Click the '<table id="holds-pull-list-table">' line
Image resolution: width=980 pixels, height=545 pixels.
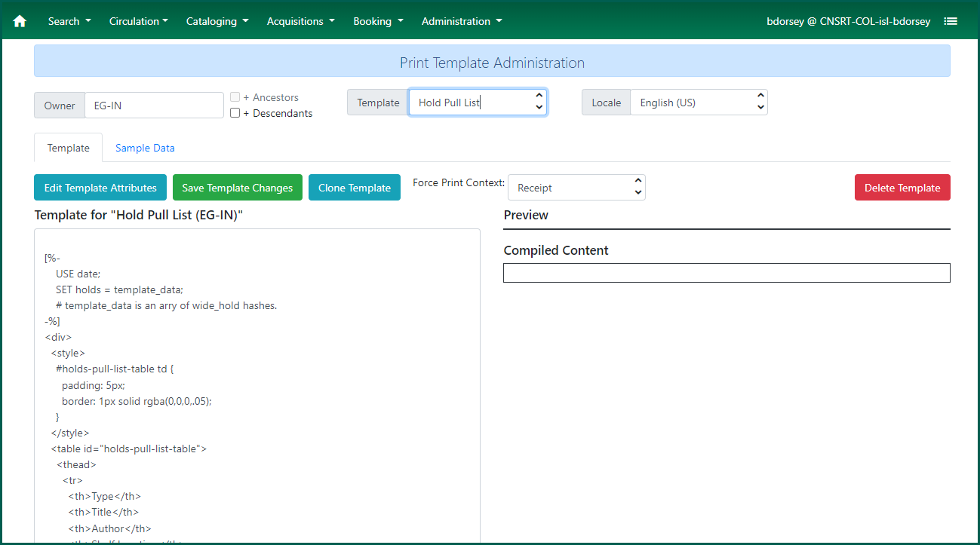129,449
